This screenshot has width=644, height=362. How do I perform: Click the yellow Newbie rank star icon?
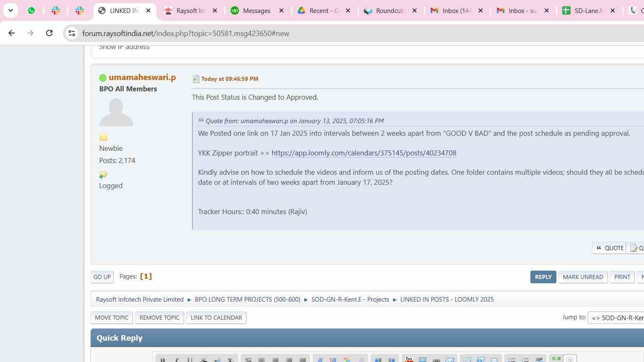coord(104,137)
